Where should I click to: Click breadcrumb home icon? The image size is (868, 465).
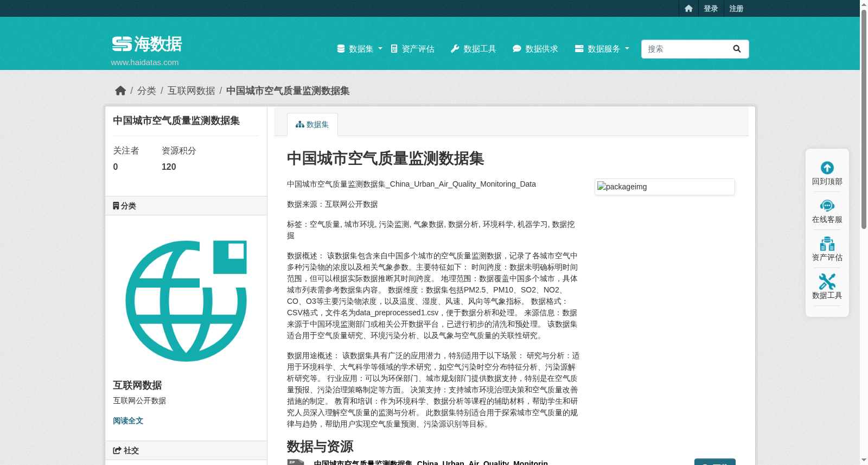(x=120, y=91)
